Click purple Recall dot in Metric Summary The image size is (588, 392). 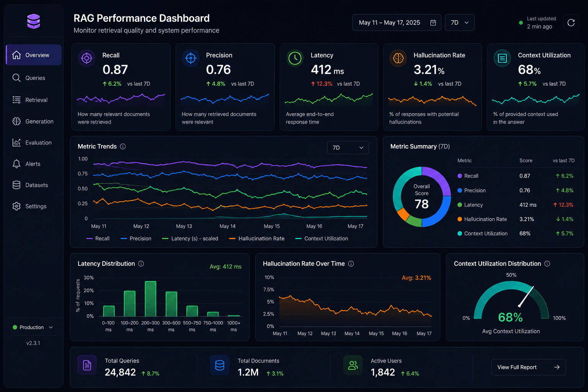tap(460, 176)
